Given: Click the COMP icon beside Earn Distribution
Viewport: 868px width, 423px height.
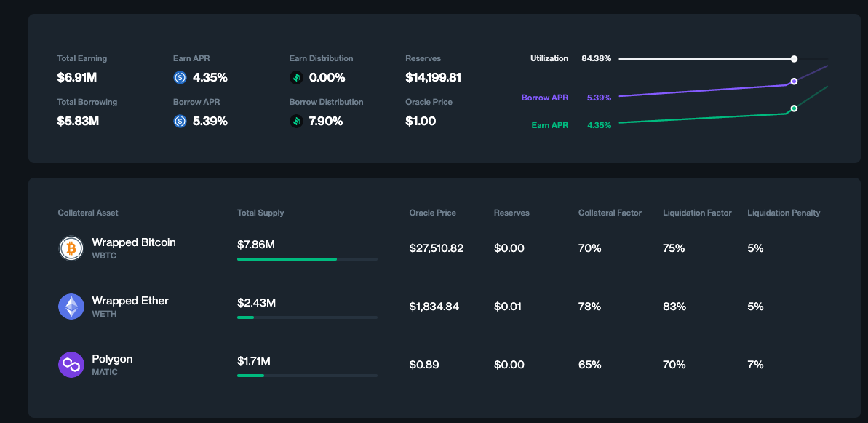Looking at the screenshot, I should pos(296,77).
